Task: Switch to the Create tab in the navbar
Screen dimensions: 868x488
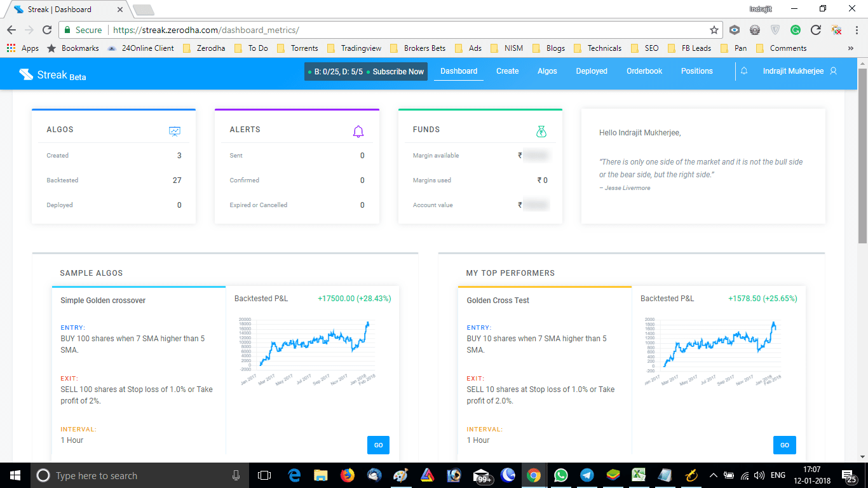Action: 507,71
